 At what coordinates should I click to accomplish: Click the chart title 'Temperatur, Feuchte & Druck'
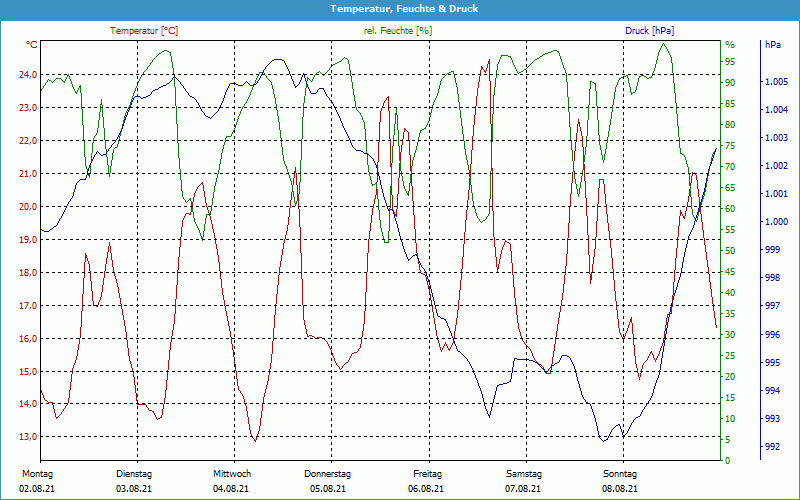(x=404, y=9)
